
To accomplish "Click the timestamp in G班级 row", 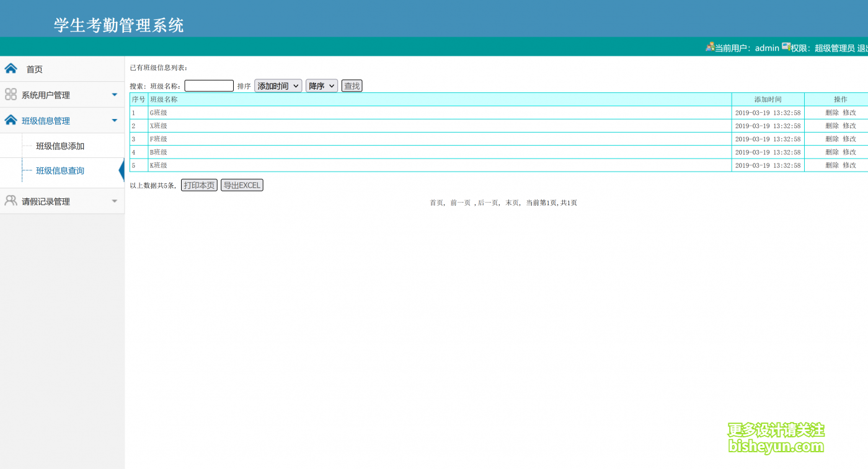I will (768, 113).
